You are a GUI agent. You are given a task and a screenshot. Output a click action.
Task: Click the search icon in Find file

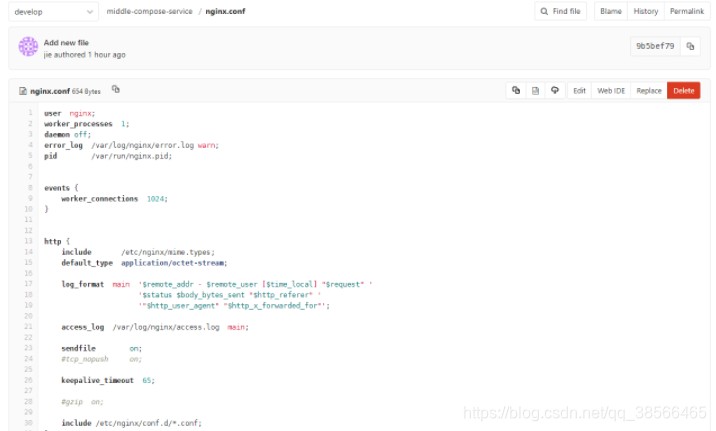point(544,11)
